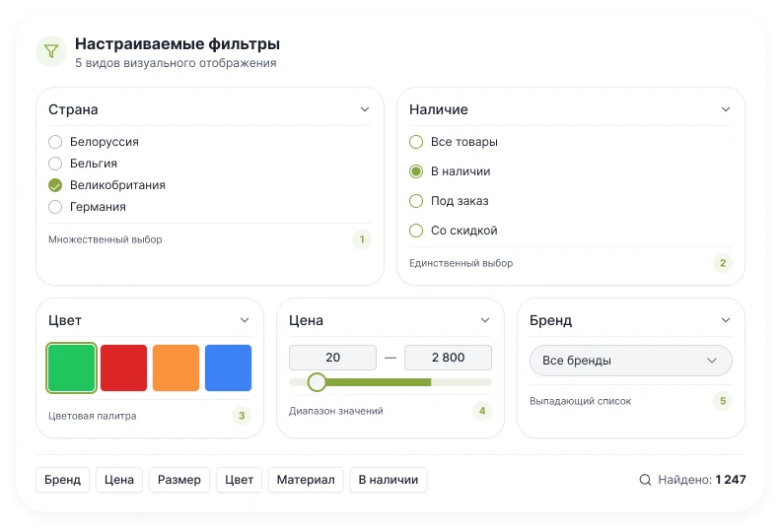Click the number 3 badge in Цвет card
The image size is (781, 532).
point(242,416)
